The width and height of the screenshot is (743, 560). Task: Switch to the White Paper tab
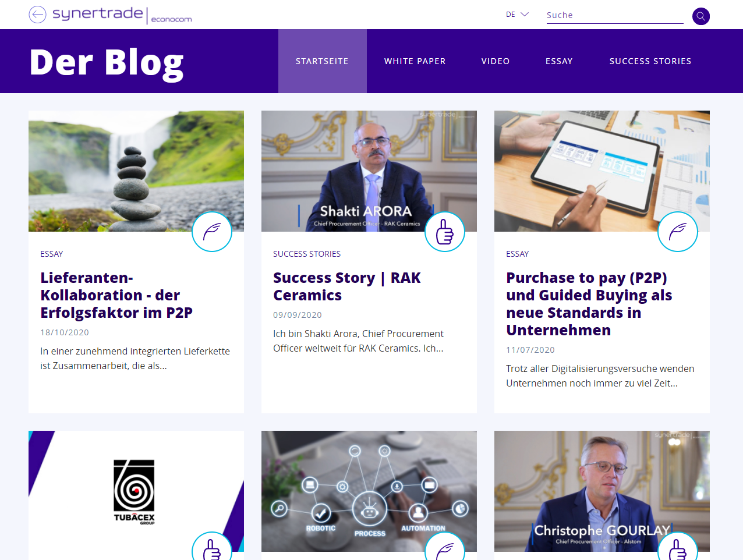pyautogui.click(x=415, y=61)
